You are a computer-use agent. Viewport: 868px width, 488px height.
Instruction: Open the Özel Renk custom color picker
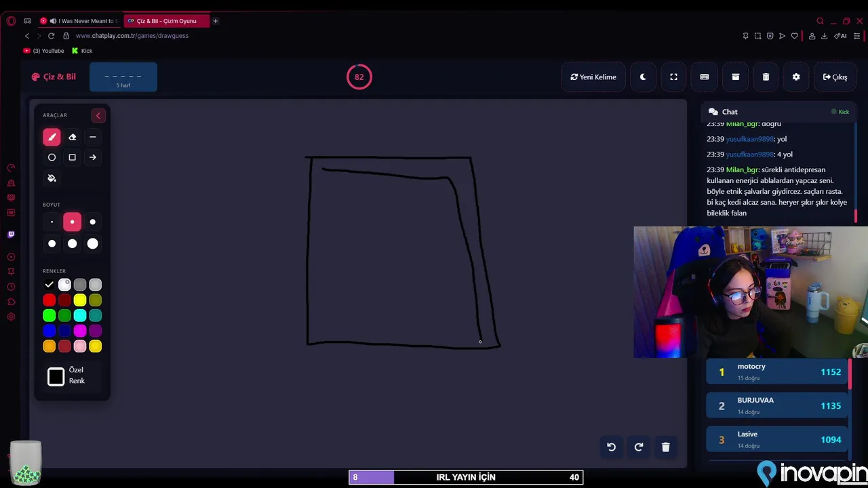click(x=56, y=377)
